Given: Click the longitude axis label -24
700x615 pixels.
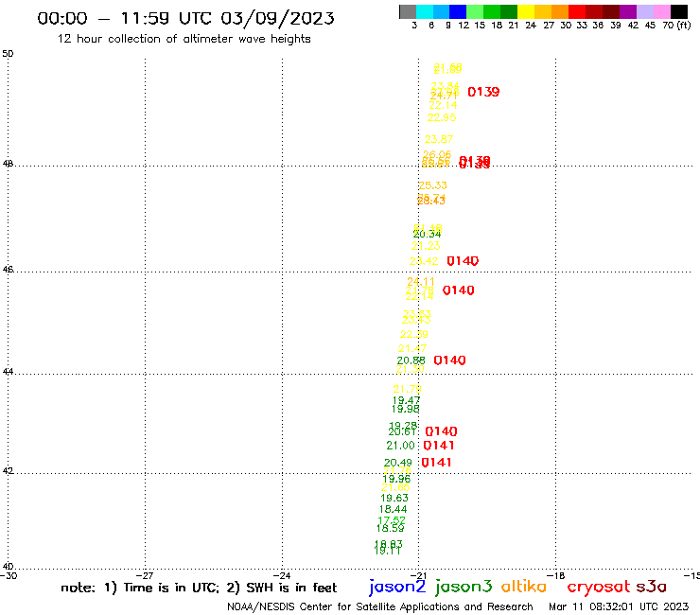Looking at the screenshot, I should 282,575.
